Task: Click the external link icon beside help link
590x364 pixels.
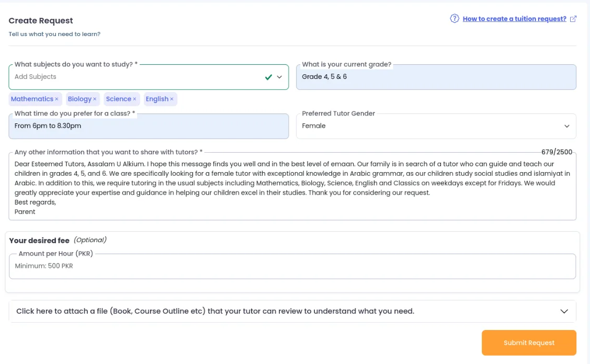Action: pyautogui.click(x=573, y=19)
